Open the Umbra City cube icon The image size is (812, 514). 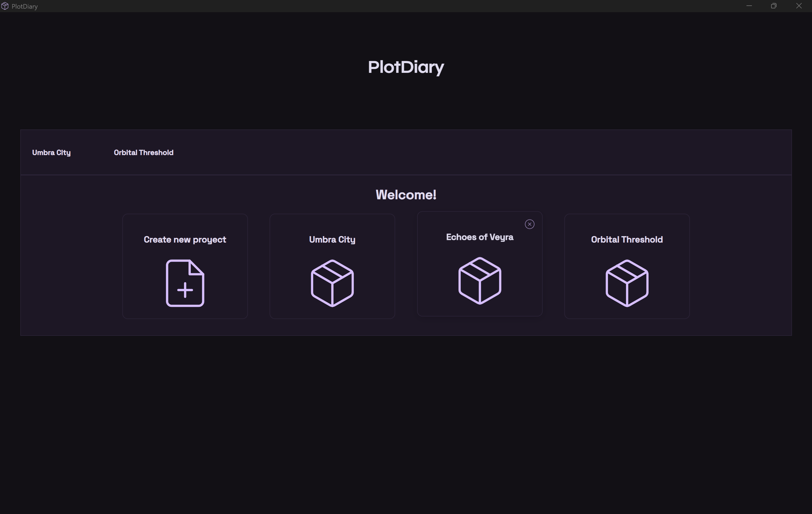pyautogui.click(x=332, y=283)
